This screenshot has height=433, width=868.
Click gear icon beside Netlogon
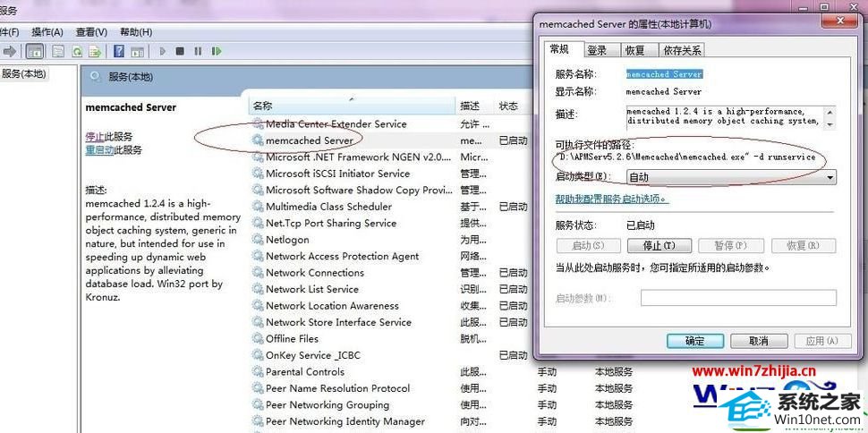click(x=258, y=239)
